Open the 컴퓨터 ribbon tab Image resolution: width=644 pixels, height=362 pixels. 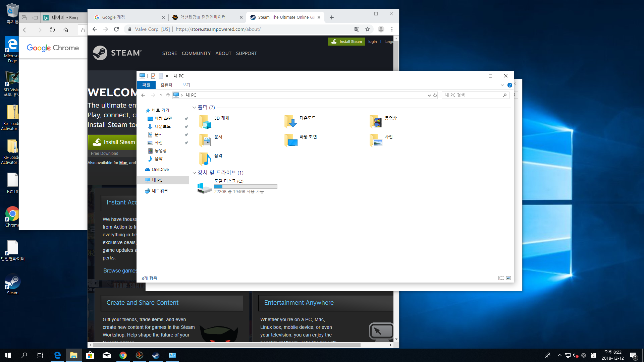point(166,85)
